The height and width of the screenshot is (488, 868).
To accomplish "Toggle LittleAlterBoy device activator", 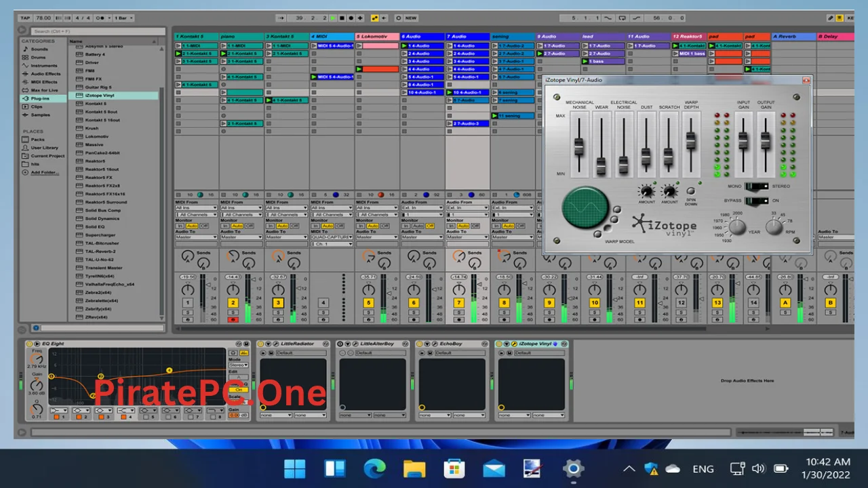I will point(340,344).
